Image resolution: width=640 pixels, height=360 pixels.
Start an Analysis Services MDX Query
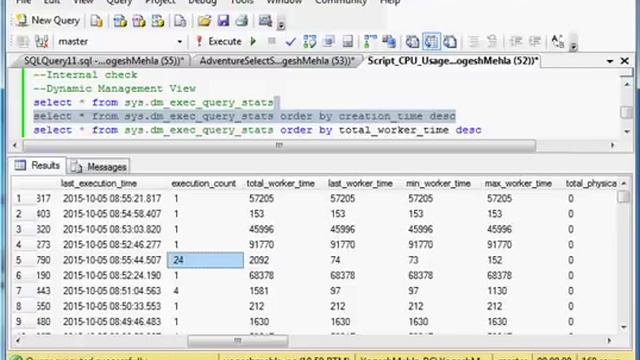pos(120,21)
